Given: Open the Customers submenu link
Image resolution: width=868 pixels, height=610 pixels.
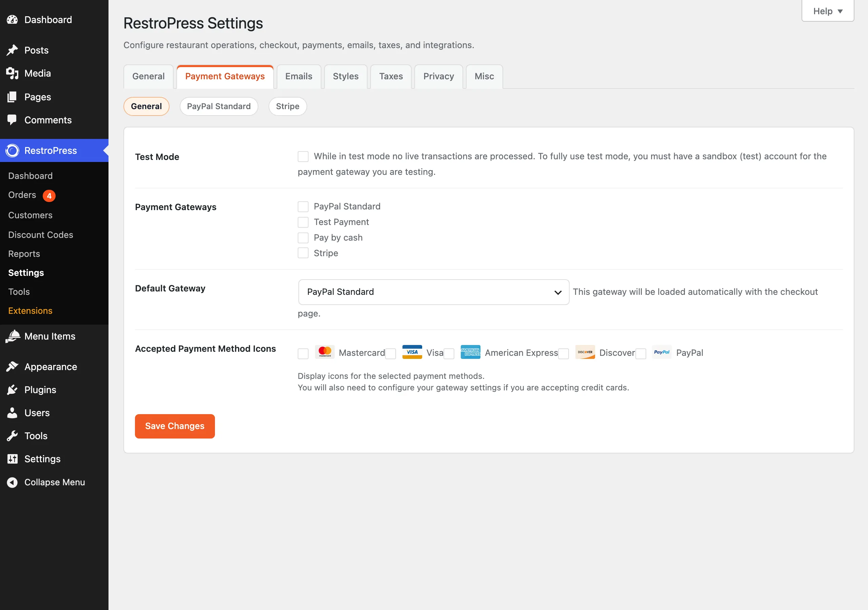Looking at the screenshot, I should pos(30,215).
